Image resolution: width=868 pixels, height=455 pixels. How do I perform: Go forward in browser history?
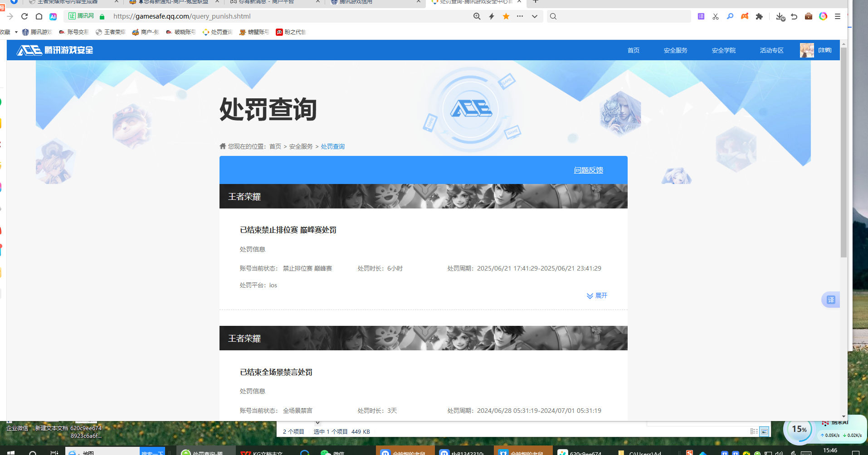click(10, 16)
